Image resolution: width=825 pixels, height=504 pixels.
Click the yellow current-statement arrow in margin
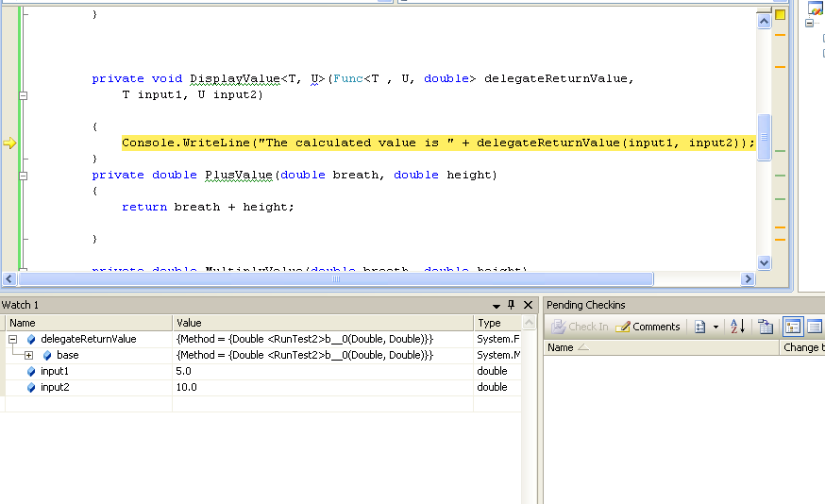(9, 143)
